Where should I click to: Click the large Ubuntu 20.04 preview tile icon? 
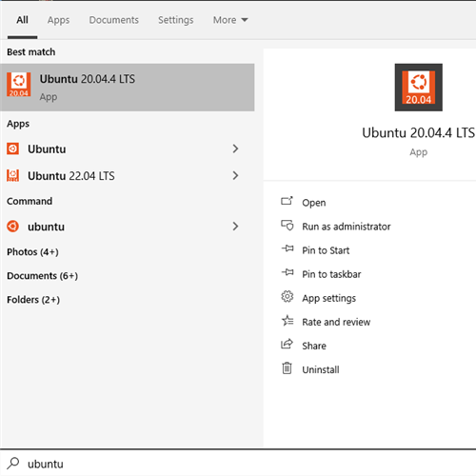pos(418,88)
